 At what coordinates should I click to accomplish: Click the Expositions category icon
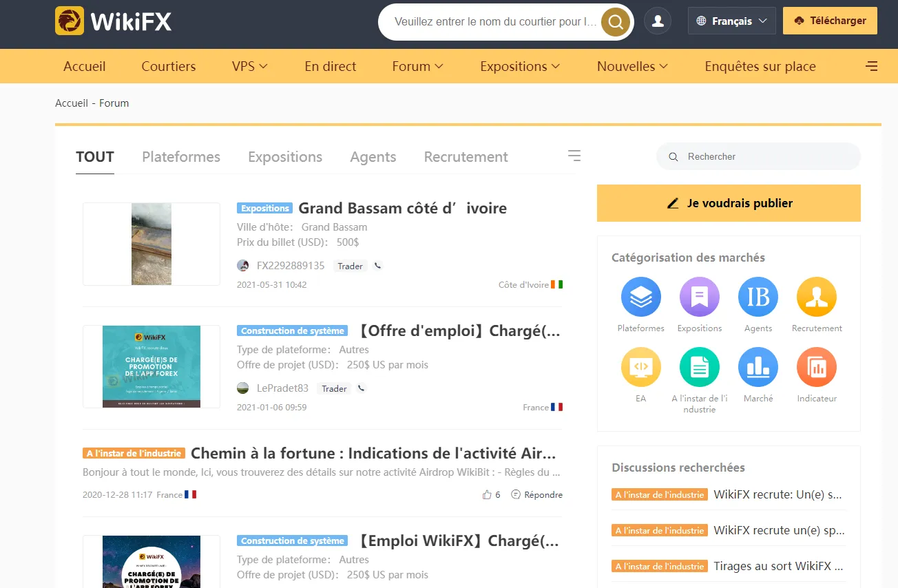(700, 297)
